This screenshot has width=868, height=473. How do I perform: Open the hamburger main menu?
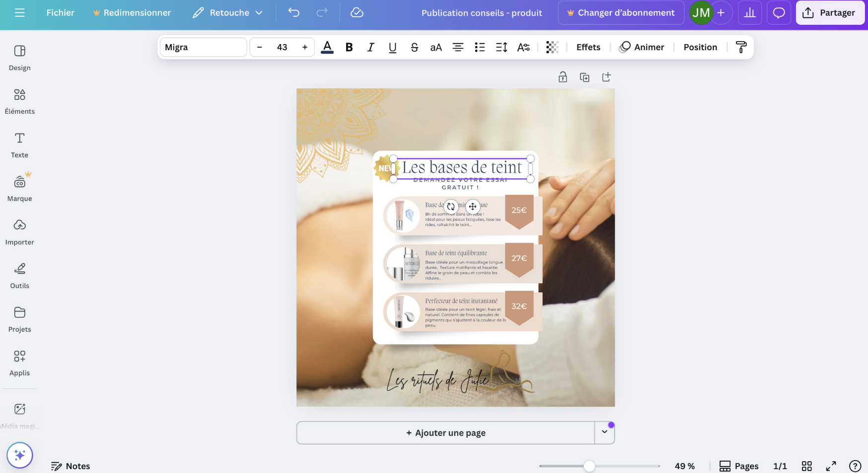[19, 13]
